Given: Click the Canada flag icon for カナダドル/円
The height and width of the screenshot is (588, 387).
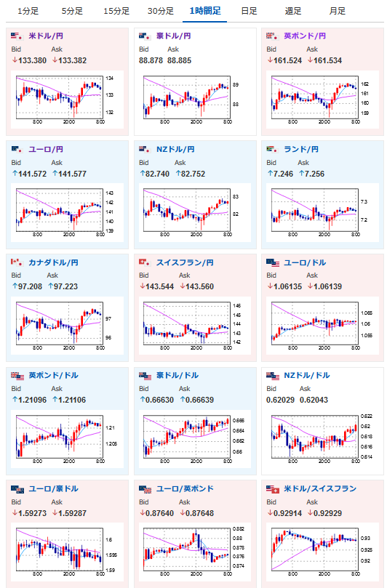Looking at the screenshot, I should 17,262.
